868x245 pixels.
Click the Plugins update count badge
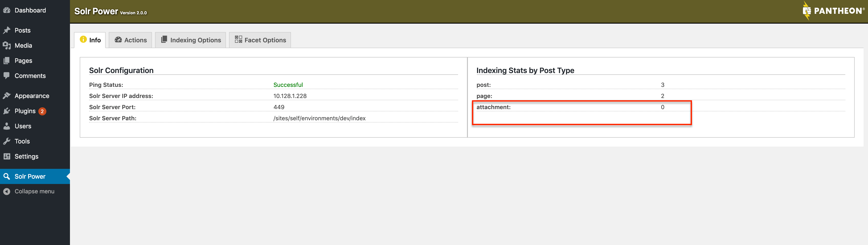point(42,111)
